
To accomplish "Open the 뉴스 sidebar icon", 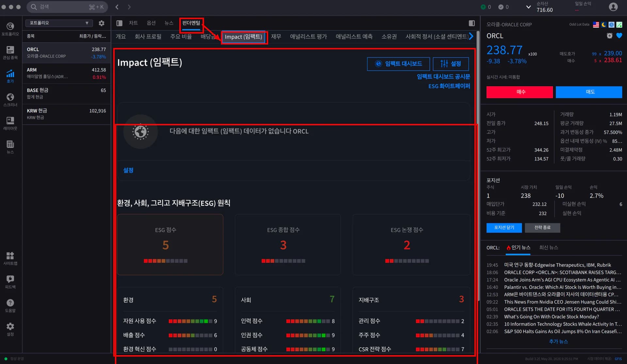I will tap(10, 147).
